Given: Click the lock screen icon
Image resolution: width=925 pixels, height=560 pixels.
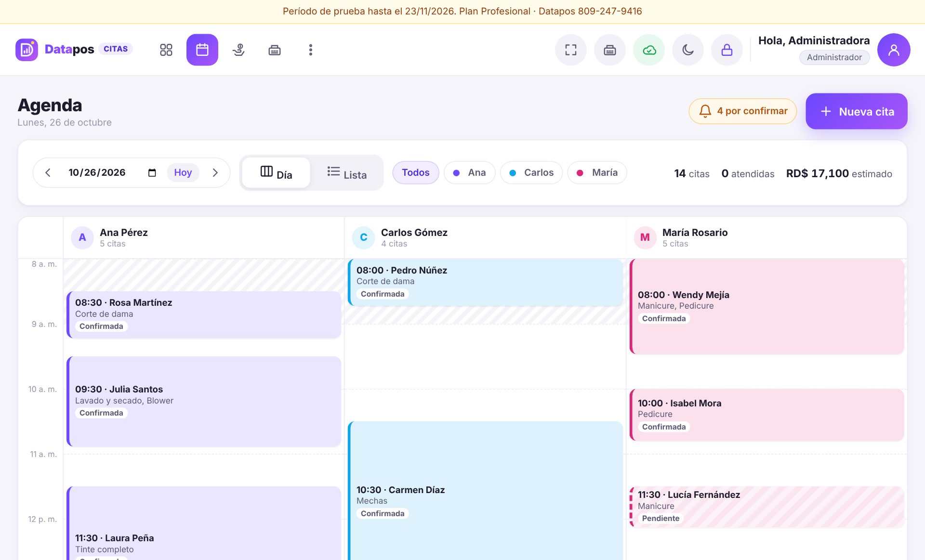Looking at the screenshot, I should [x=727, y=50].
